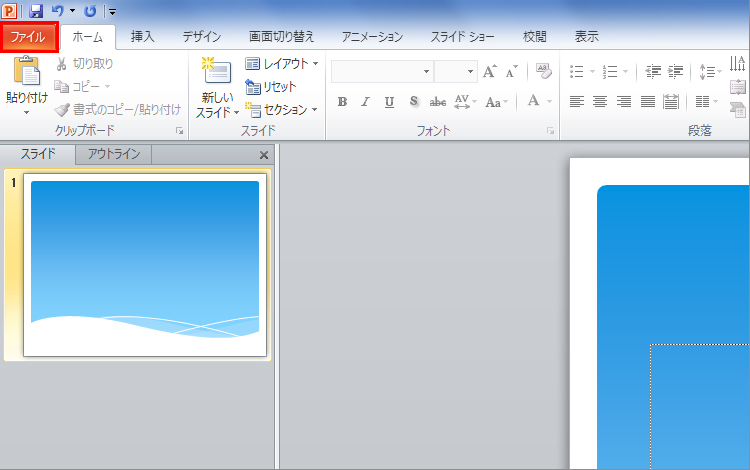
Task: Click the Decrease List Level icon
Action: (653, 72)
